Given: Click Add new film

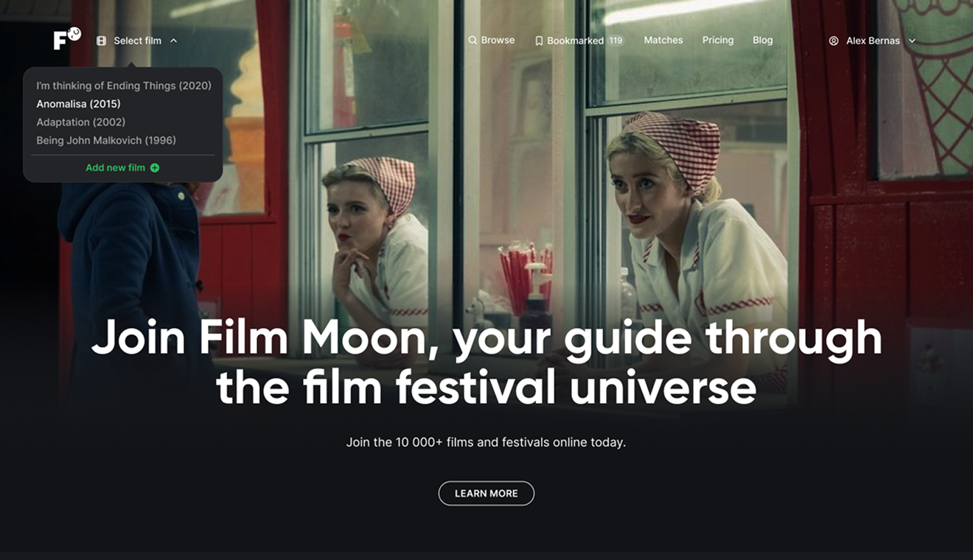Looking at the screenshot, I should coord(116,167).
